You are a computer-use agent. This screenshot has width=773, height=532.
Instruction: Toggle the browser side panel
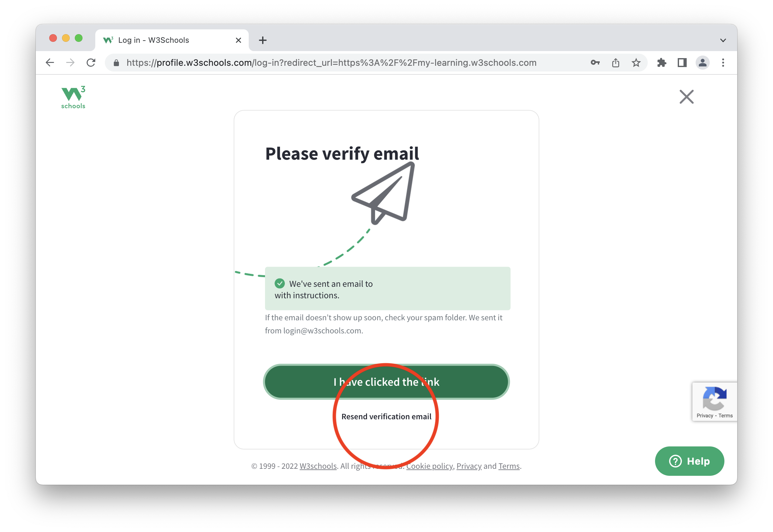[x=682, y=63]
